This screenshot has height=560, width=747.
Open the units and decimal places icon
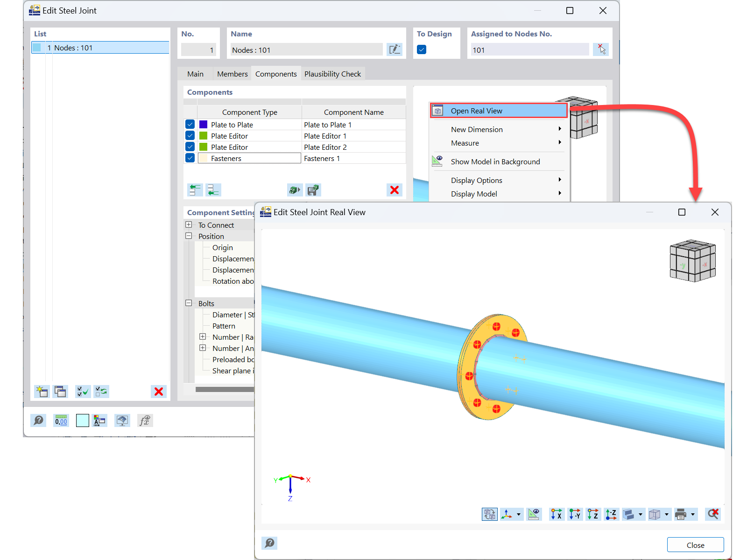(x=61, y=420)
